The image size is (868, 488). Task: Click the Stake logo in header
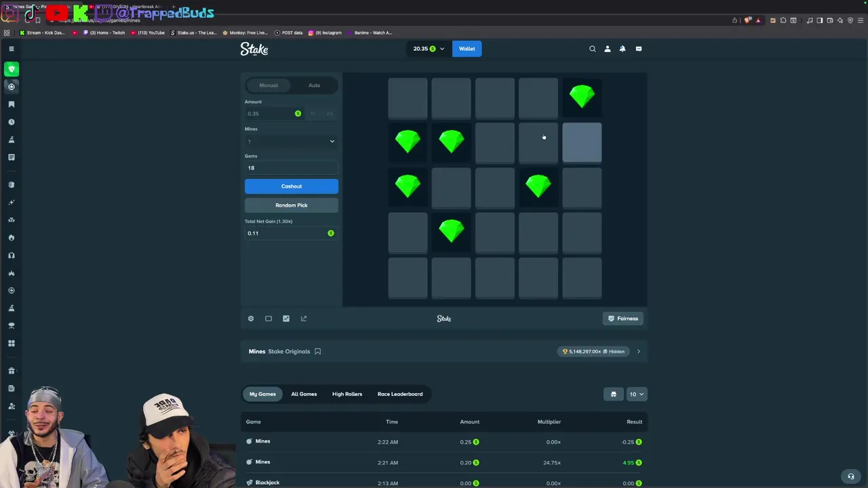coord(254,49)
